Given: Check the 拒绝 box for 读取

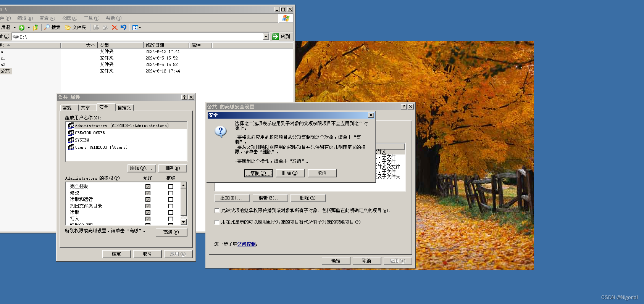Looking at the screenshot, I should click(171, 212).
